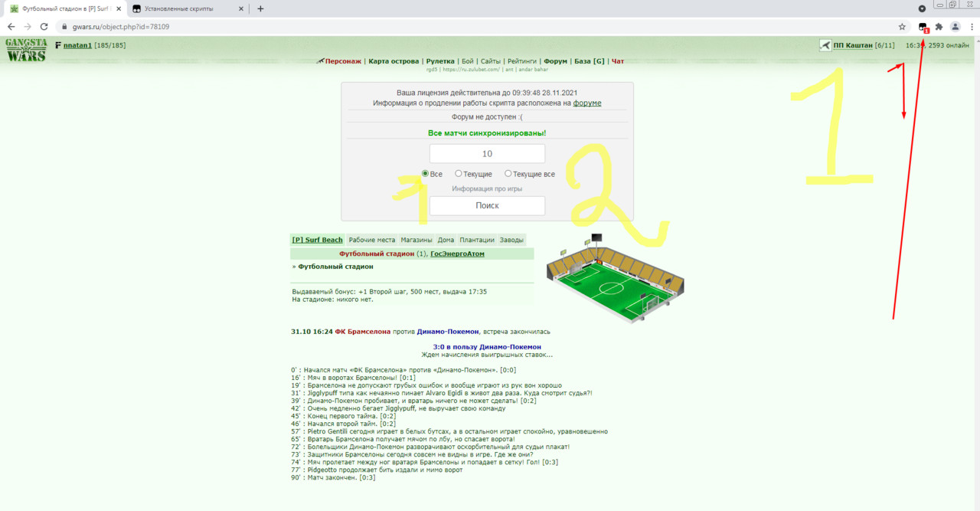The height and width of the screenshot is (511, 980).
Task: Close the Футбольный стадион tab
Action: 119,8
